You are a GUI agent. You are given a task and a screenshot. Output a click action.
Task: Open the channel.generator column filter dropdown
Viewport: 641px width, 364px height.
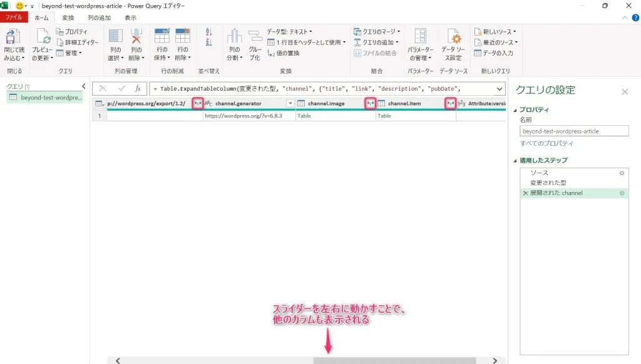[290, 103]
